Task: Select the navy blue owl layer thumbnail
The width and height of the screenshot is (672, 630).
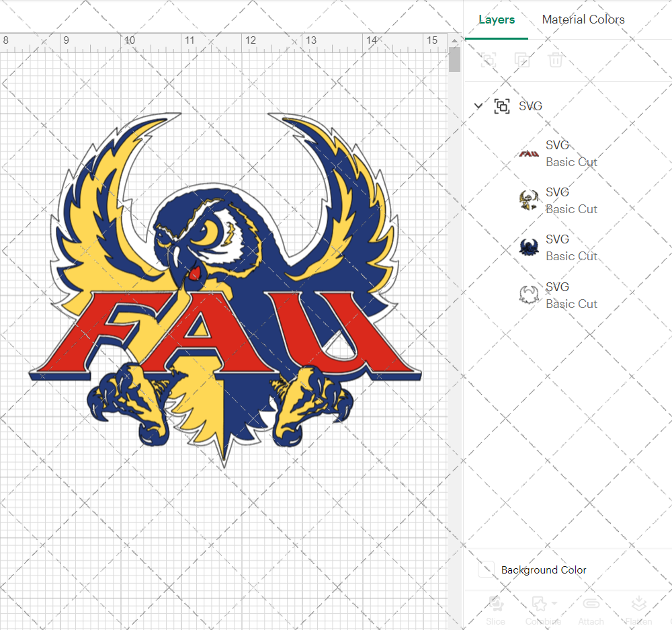Action: 529,247
